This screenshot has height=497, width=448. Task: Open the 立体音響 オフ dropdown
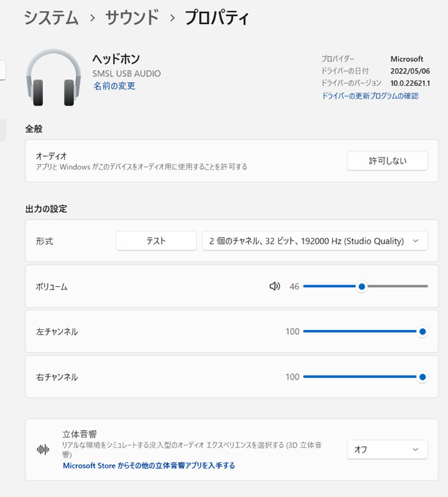pos(387,450)
